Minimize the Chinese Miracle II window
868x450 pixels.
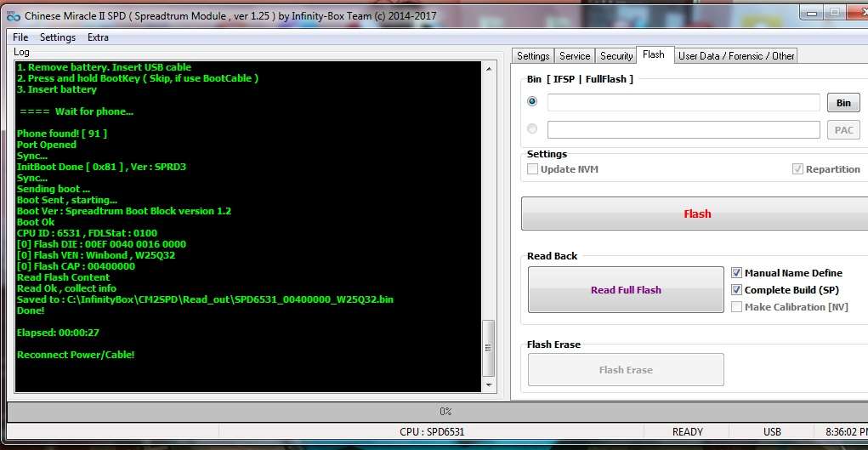(812, 12)
